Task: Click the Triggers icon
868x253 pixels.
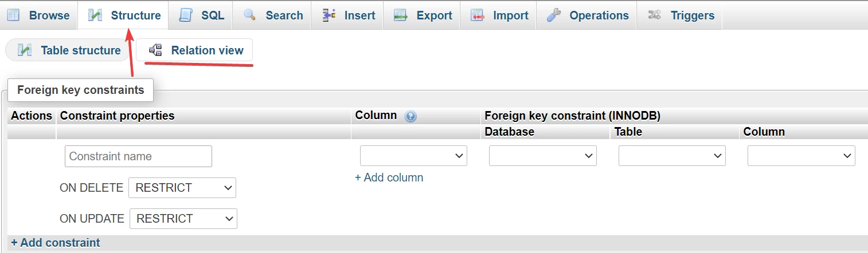Action: (x=655, y=15)
